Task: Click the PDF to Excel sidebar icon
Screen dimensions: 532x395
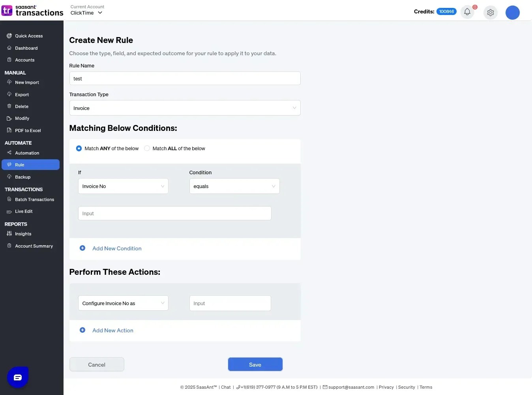Action: [x=9, y=130]
